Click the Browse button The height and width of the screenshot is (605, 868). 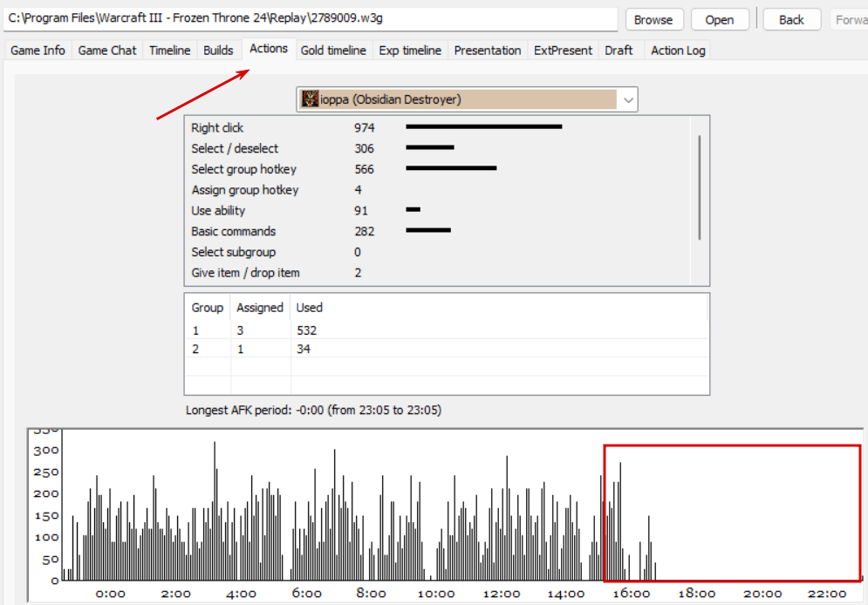coord(653,20)
